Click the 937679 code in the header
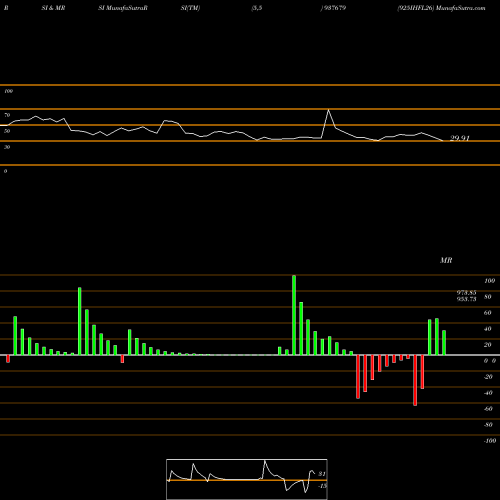The height and width of the screenshot is (500, 500). point(334,8)
